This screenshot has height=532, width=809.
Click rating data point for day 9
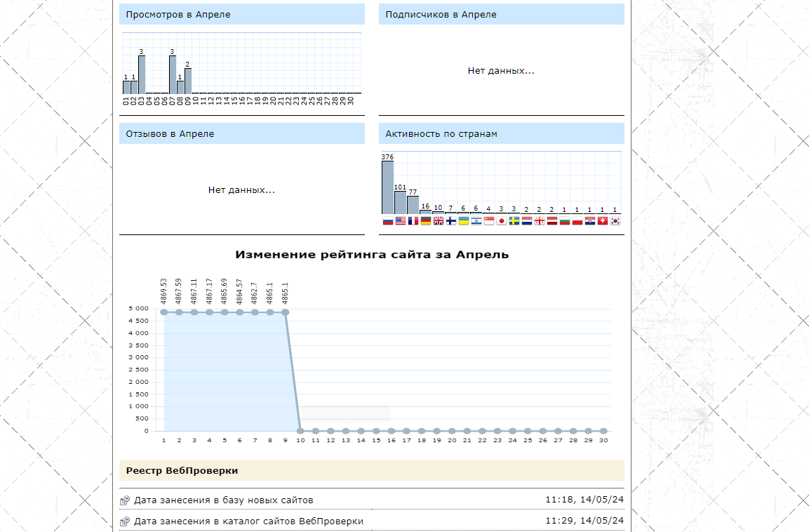(x=286, y=312)
